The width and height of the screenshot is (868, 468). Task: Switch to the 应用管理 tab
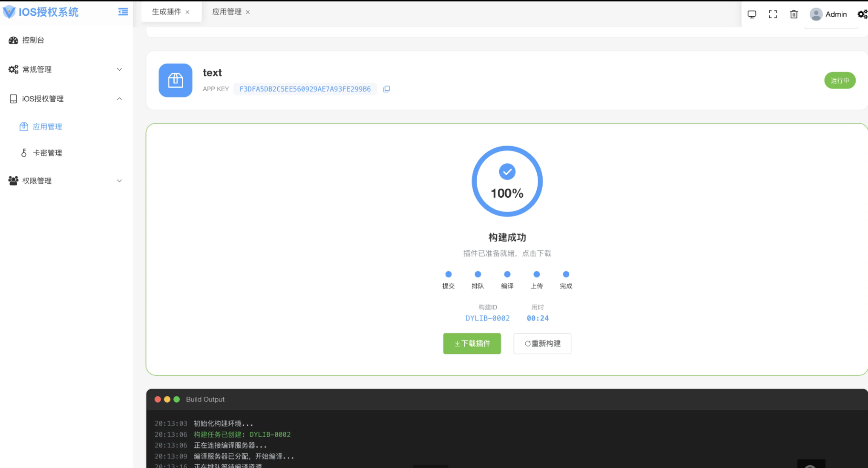click(227, 12)
